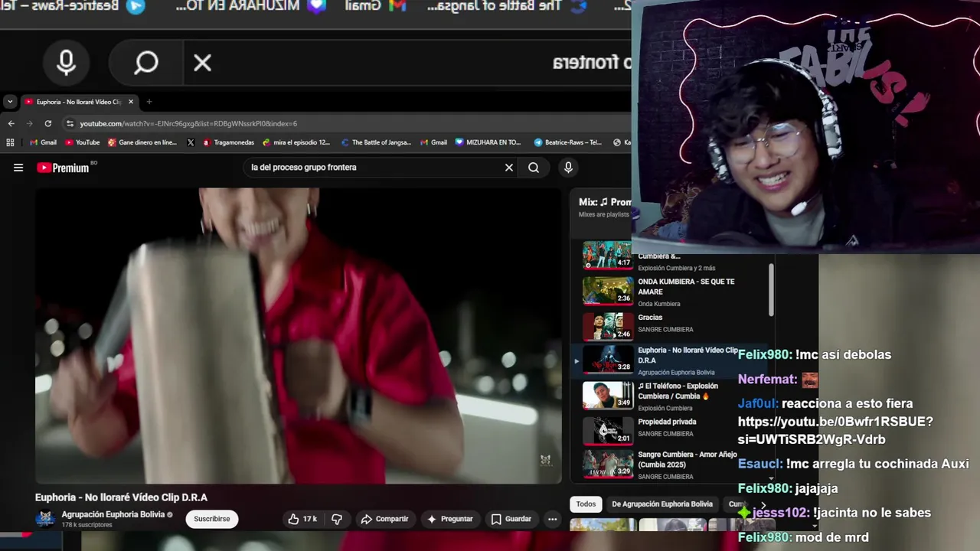Open the Tragamonedas bookmark

(228, 142)
